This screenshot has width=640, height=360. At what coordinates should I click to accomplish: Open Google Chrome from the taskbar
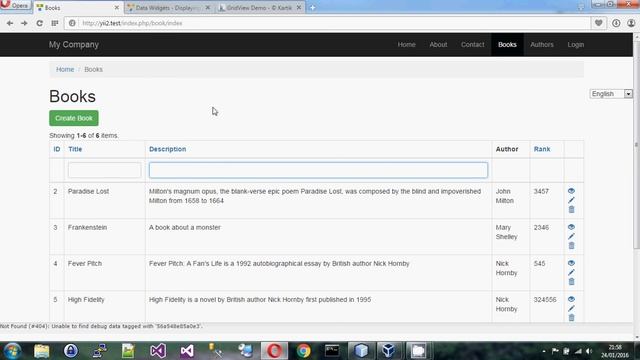[x=303, y=351]
